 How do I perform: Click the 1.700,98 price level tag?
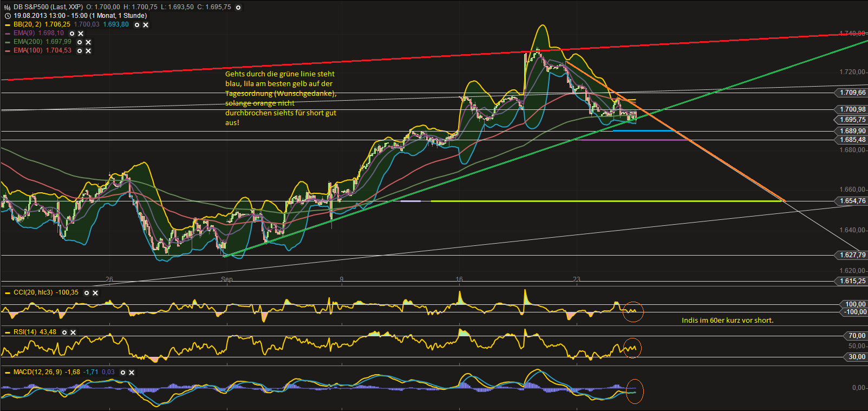coord(851,109)
